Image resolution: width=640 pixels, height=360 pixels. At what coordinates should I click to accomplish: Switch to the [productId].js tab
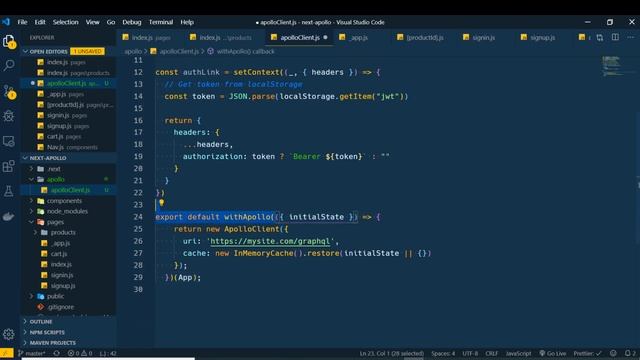[424, 38]
